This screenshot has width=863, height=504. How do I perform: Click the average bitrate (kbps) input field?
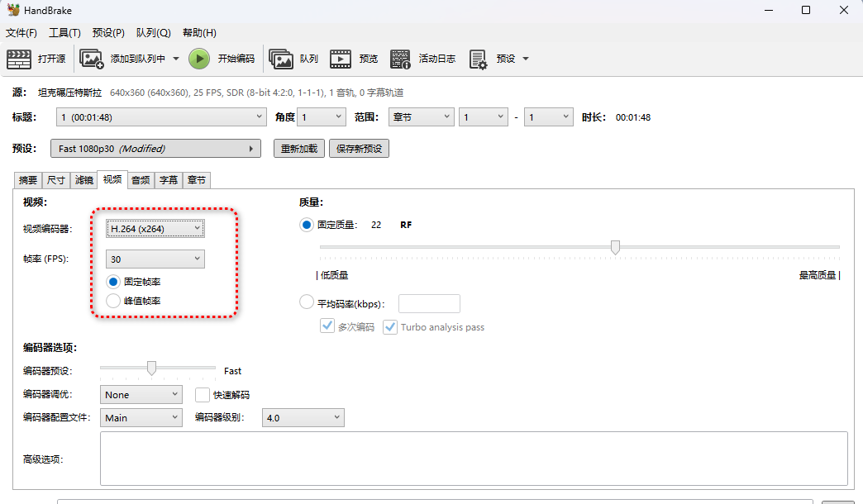tap(429, 304)
